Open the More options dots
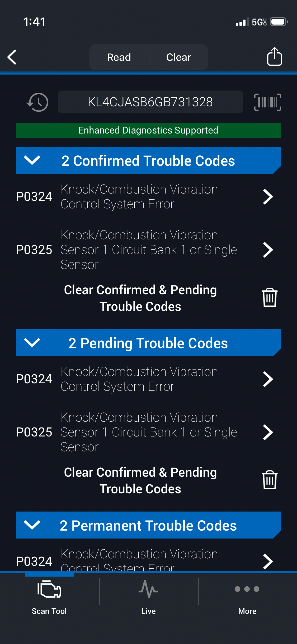Image resolution: width=297 pixels, height=644 pixels. [x=247, y=590]
